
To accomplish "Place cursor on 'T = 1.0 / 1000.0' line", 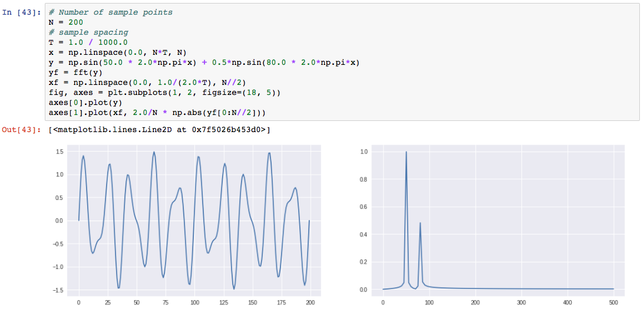I will (x=88, y=42).
